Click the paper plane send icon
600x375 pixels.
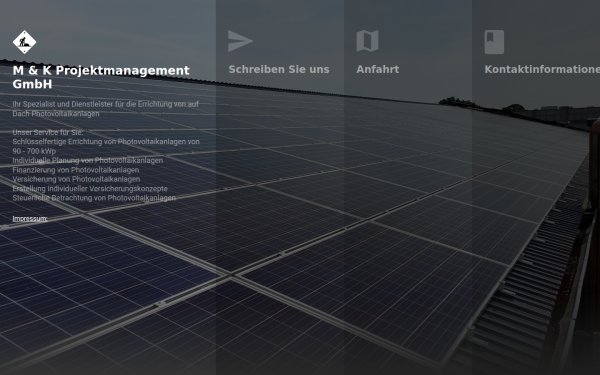(240, 41)
